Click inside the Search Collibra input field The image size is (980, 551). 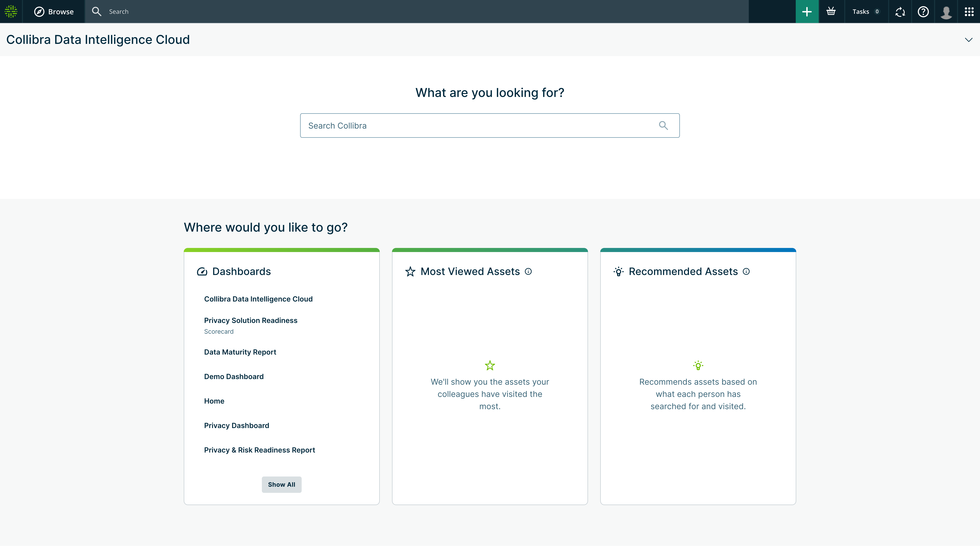456,126
